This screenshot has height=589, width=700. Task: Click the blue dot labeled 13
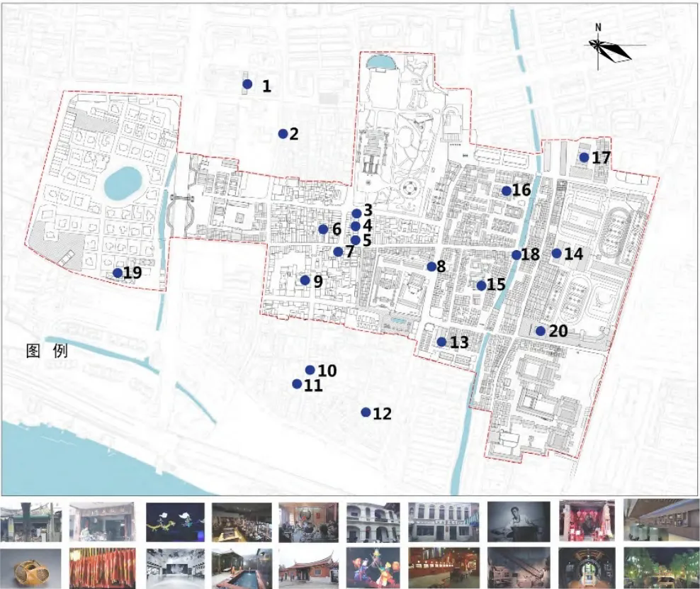pos(441,342)
